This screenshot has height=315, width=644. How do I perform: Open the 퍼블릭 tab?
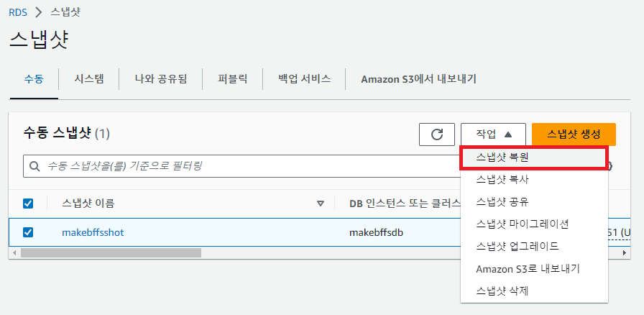click(232, 79)
